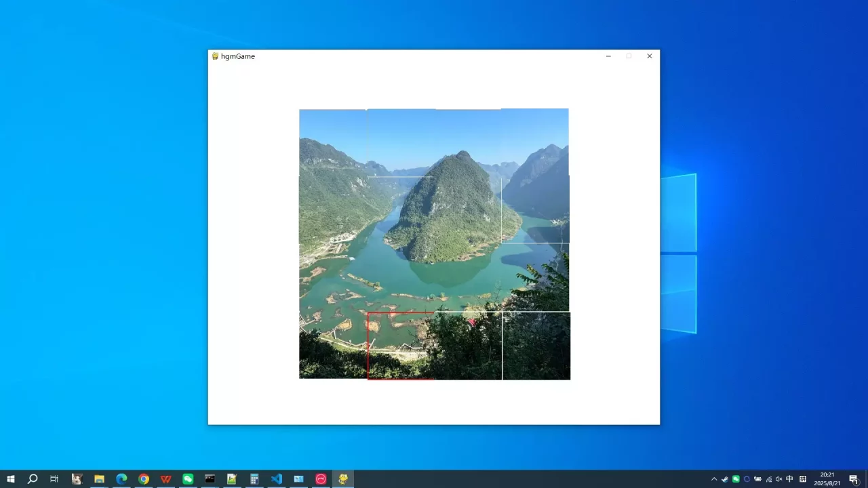Launch Google Chrome from the taskbar
This screenshot has width=868, height=488.
(143, 479)
